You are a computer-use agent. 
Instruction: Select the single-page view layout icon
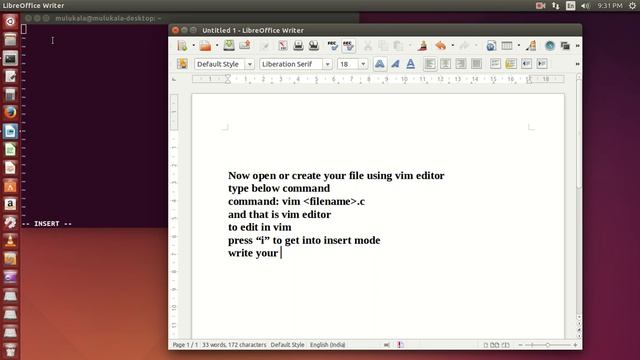pyautogui.click(x=486, y=345)
